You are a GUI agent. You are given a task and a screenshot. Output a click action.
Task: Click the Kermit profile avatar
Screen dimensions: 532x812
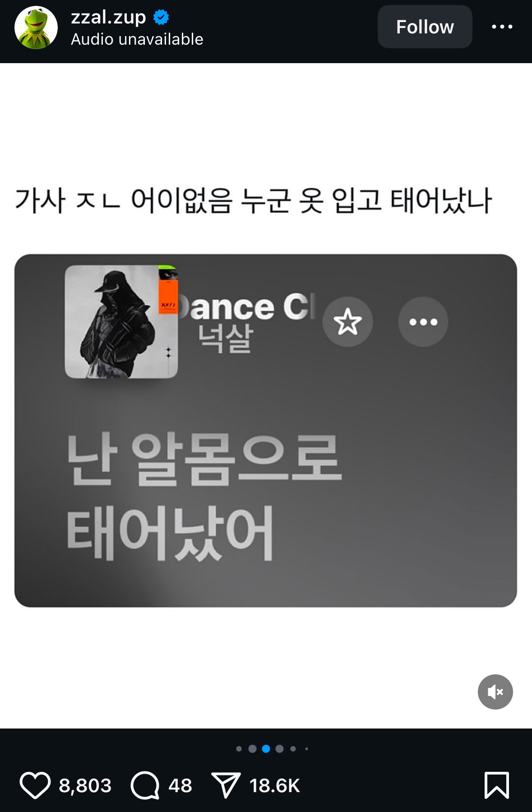coord(36,27)
